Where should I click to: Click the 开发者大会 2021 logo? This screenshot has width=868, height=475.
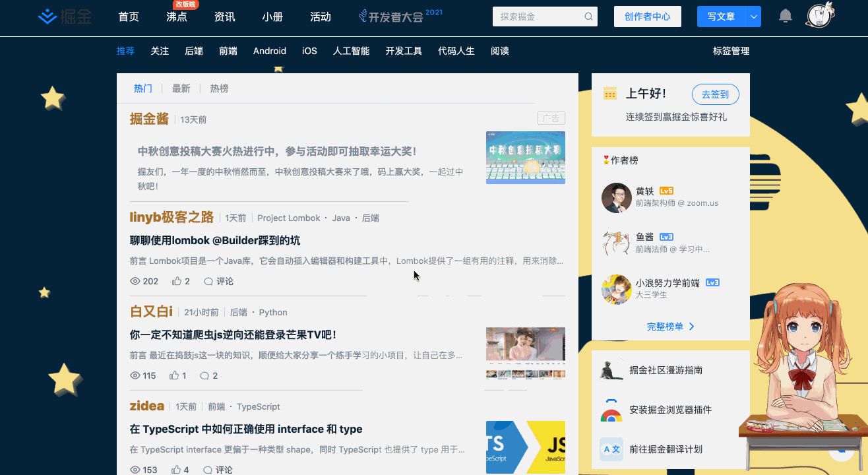(x=400, y=16)
